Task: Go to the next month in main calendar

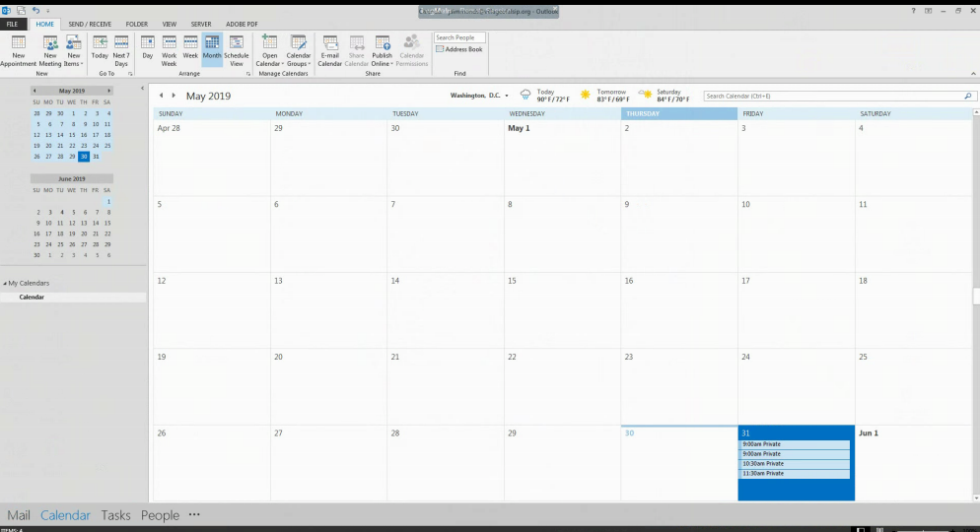Action: tap(174, 96)
